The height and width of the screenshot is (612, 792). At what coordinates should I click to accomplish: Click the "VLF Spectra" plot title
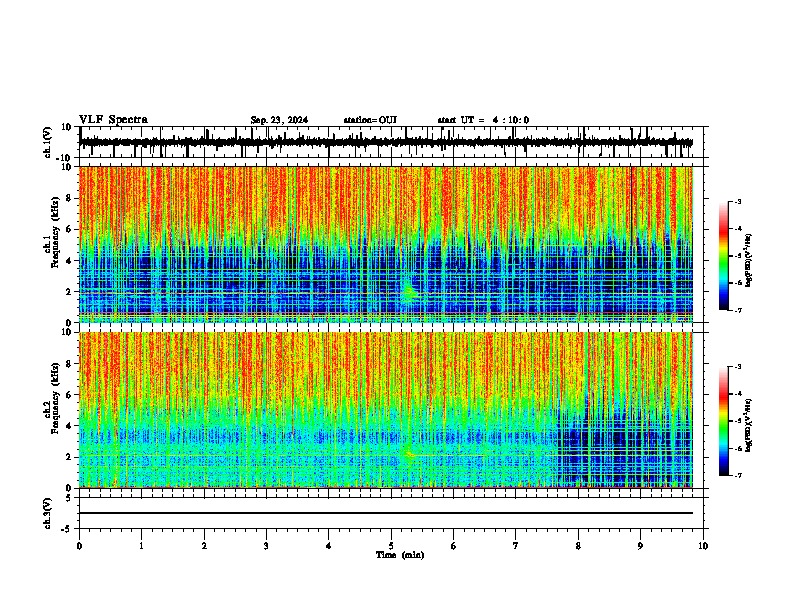[113, 120]
